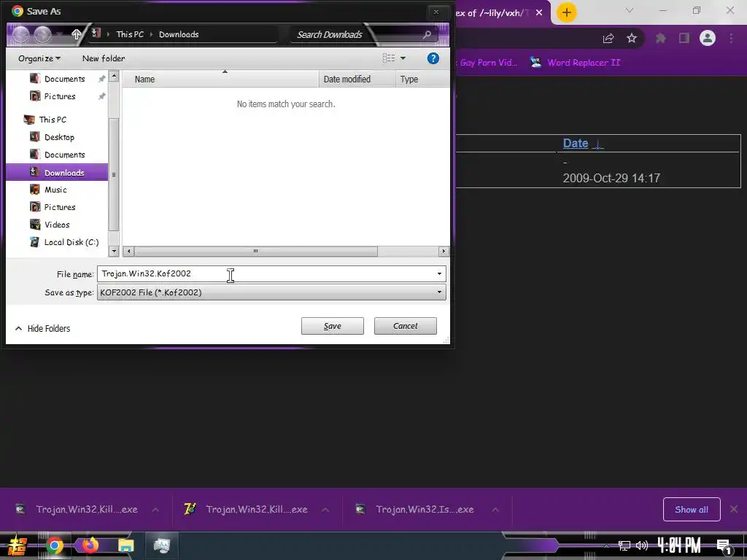Click Downloads in the address breadcrumb
The height and width of the screenshot is (560, 747).
pyautogui.click(x=179, y=34)
